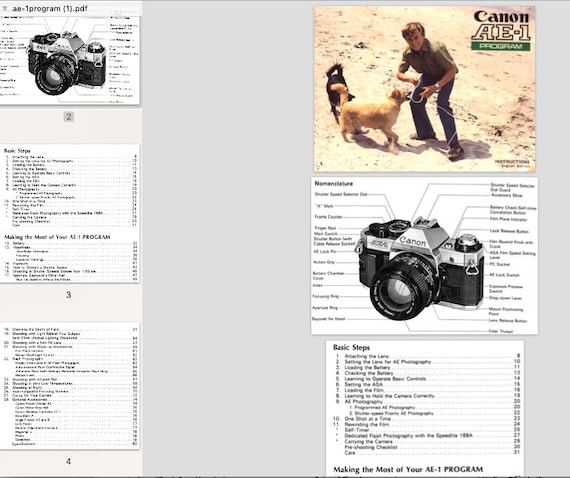Click the camera illustration on Nomenclature page

point(422,269)
